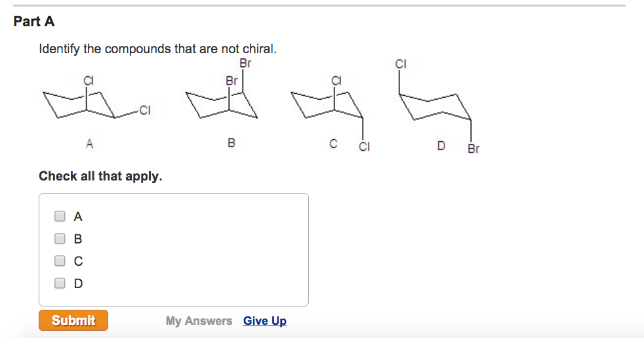Viewport: 644px width, 338px height.
Task: Click the letter A beneath the first structure
Action: 90,143
